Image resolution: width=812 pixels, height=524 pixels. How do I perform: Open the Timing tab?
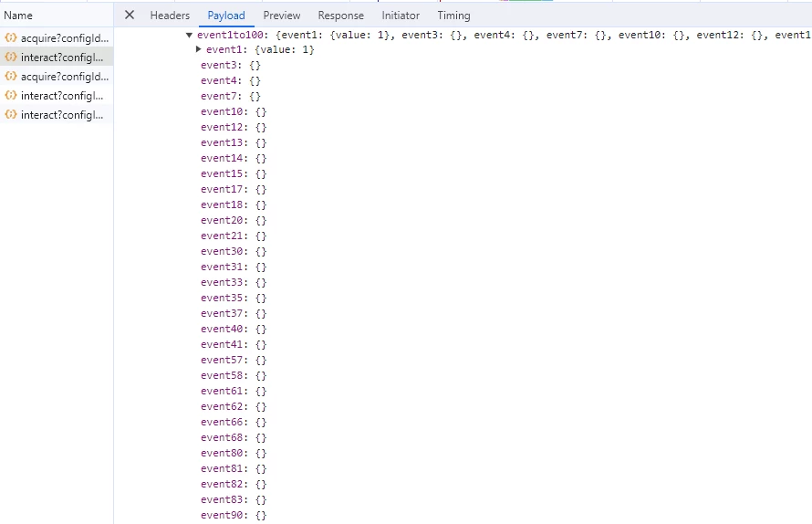453,16
